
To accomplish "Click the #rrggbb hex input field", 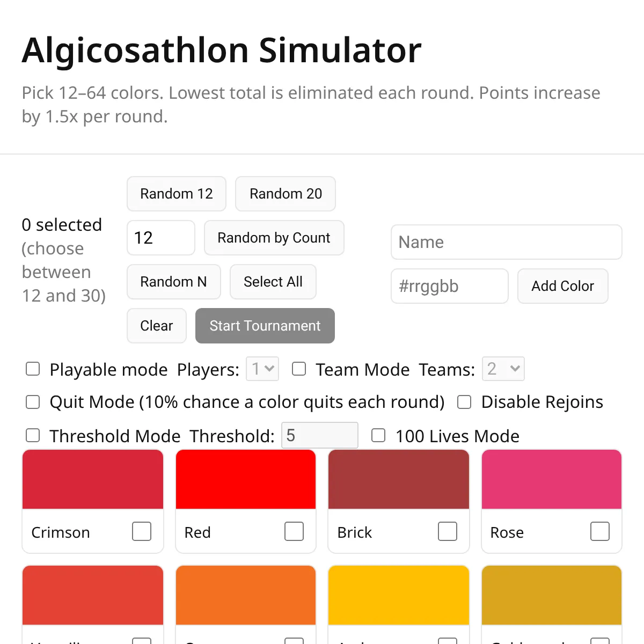I will coord(450,286).
